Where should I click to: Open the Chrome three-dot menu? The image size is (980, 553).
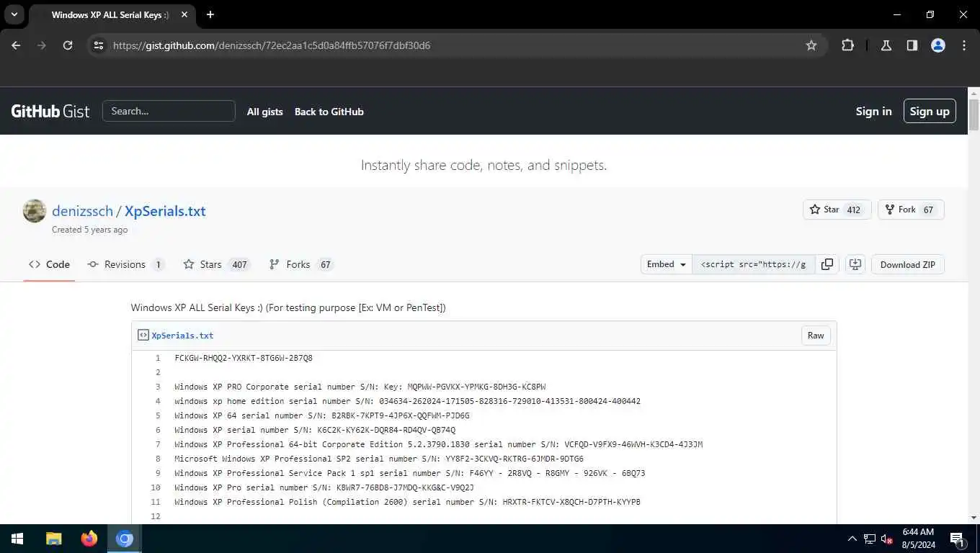(x=964, y=45)
